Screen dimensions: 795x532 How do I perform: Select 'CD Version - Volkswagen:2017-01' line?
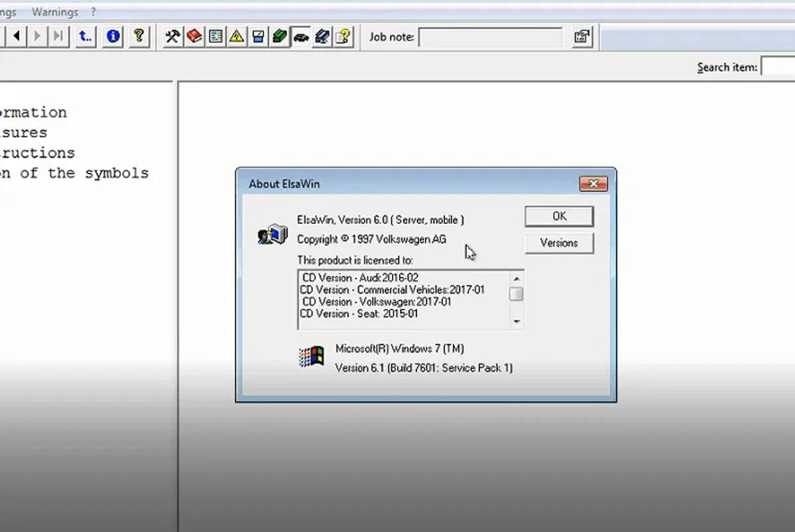377,301
